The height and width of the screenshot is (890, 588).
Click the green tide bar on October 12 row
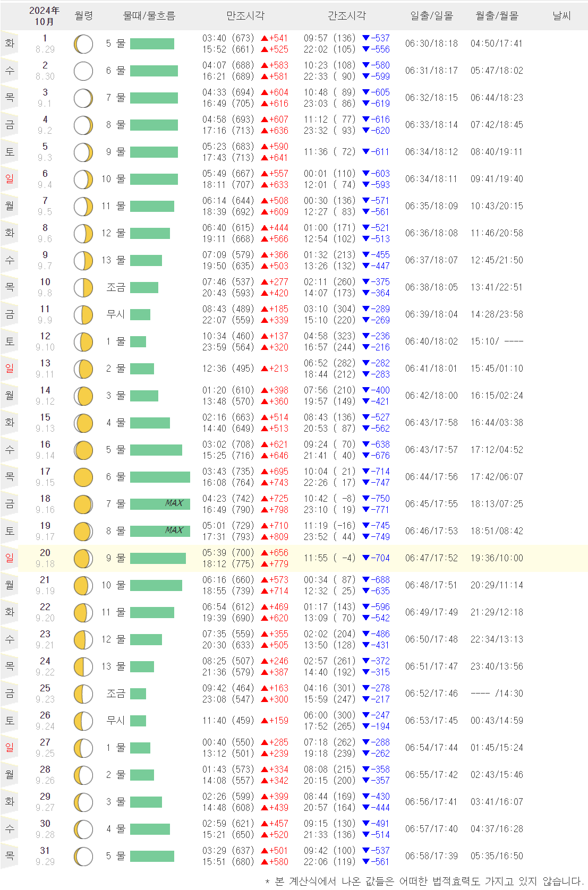coord(138,341)
